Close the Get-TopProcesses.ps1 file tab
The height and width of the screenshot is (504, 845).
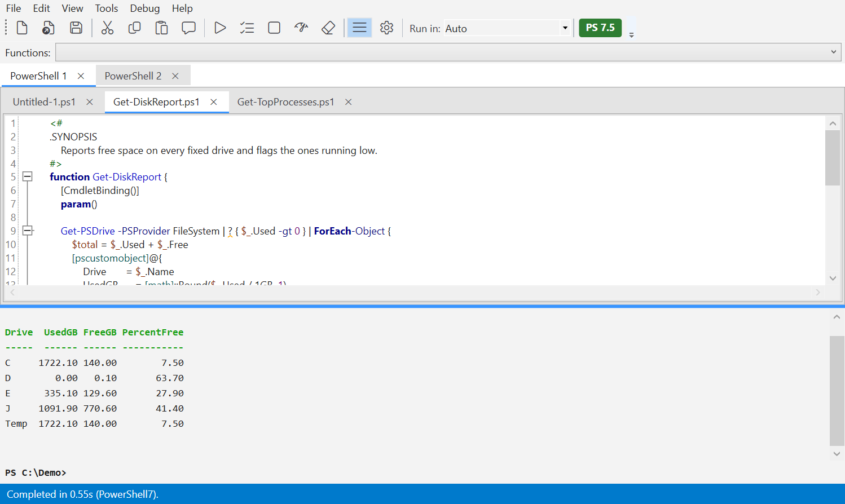(x=349, y=102)
